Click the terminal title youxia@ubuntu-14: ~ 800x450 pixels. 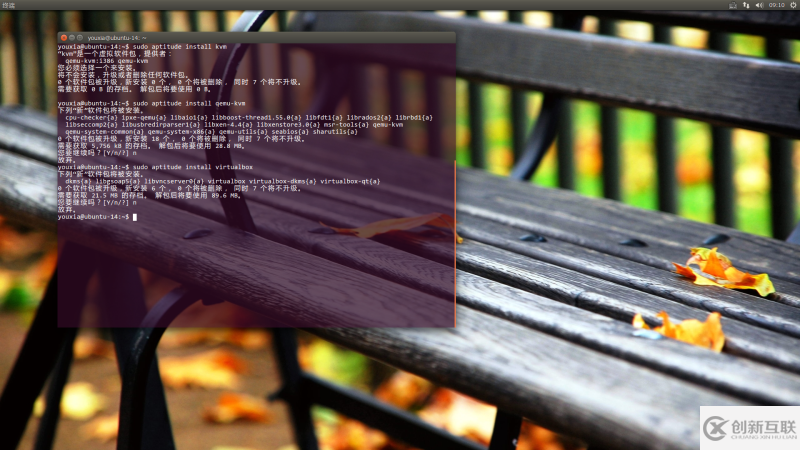pos(117,38)
